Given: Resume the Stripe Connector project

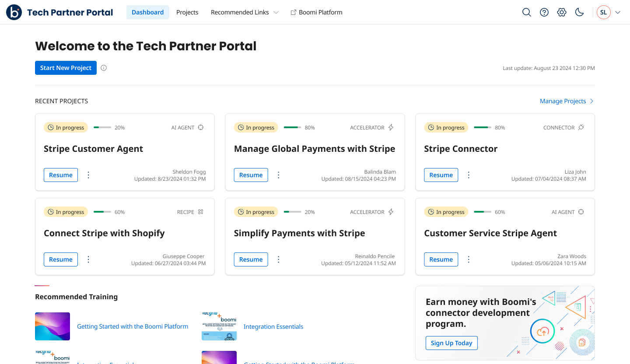Looking at the screenshot, I should [x=441, y=175].
